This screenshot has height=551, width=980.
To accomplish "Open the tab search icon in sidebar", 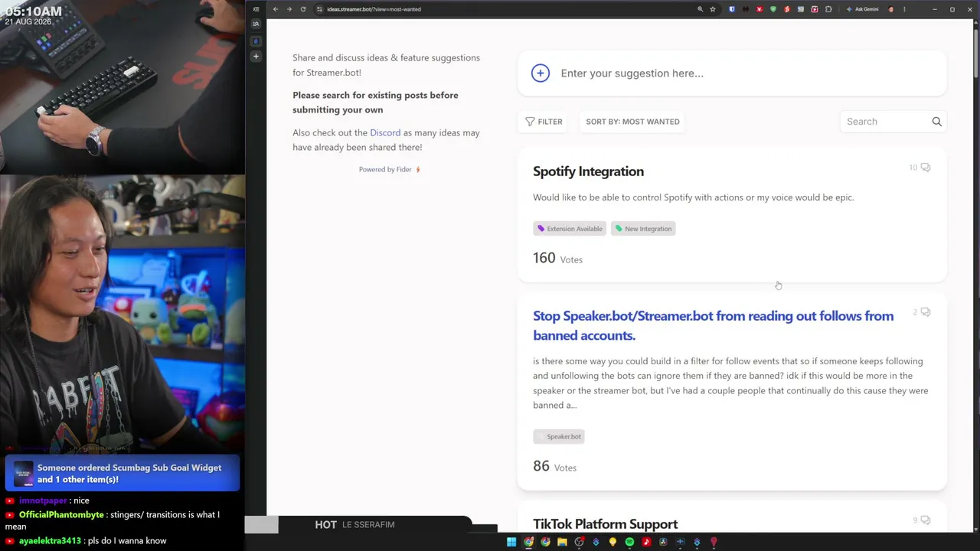I will (256, 24).
